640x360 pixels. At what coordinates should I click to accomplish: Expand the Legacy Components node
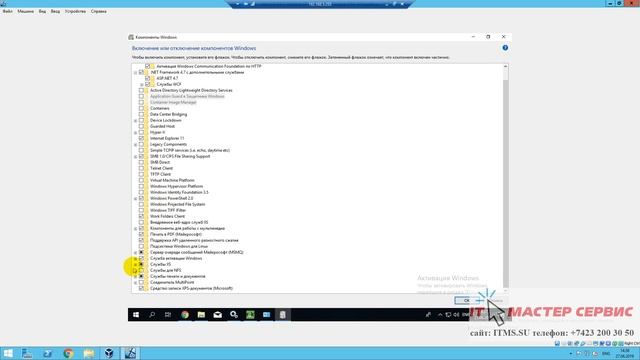click(136, 144)
